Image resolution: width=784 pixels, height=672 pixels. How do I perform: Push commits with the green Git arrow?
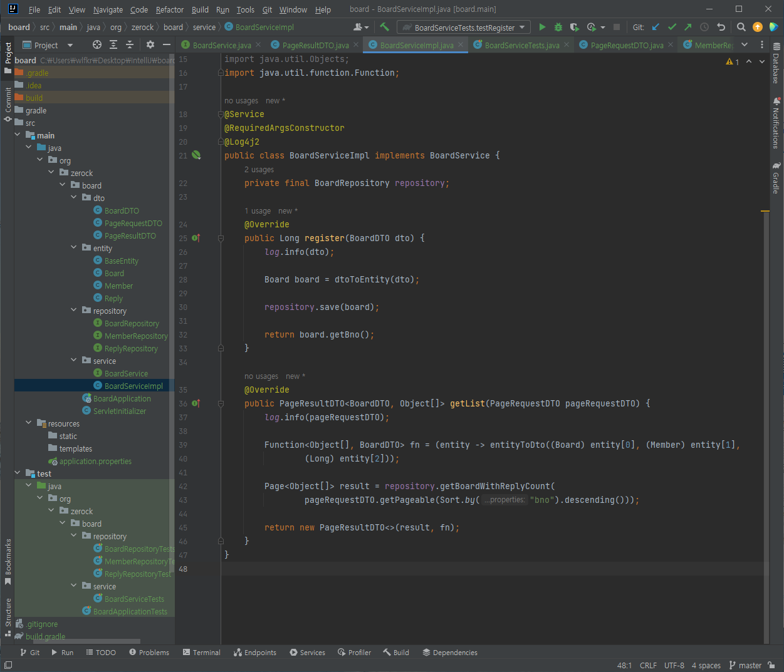(688, 27)
